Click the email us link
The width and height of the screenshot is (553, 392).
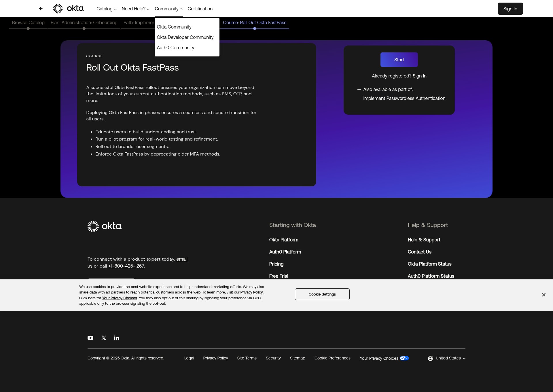pos(182,259)
